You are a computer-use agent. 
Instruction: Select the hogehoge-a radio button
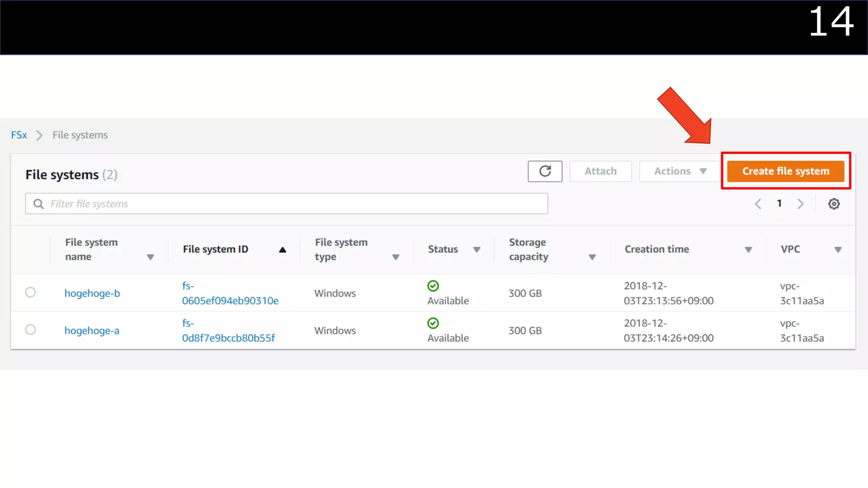click(31, 330)
